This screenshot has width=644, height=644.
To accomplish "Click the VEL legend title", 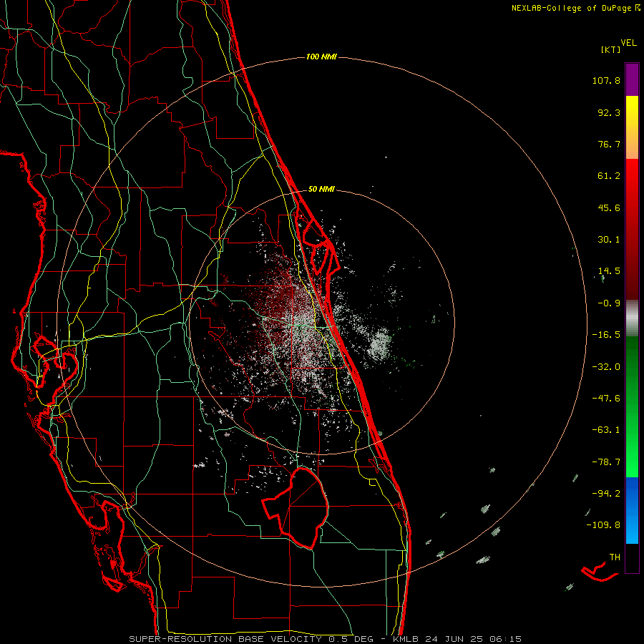I will tap(628, 43).
